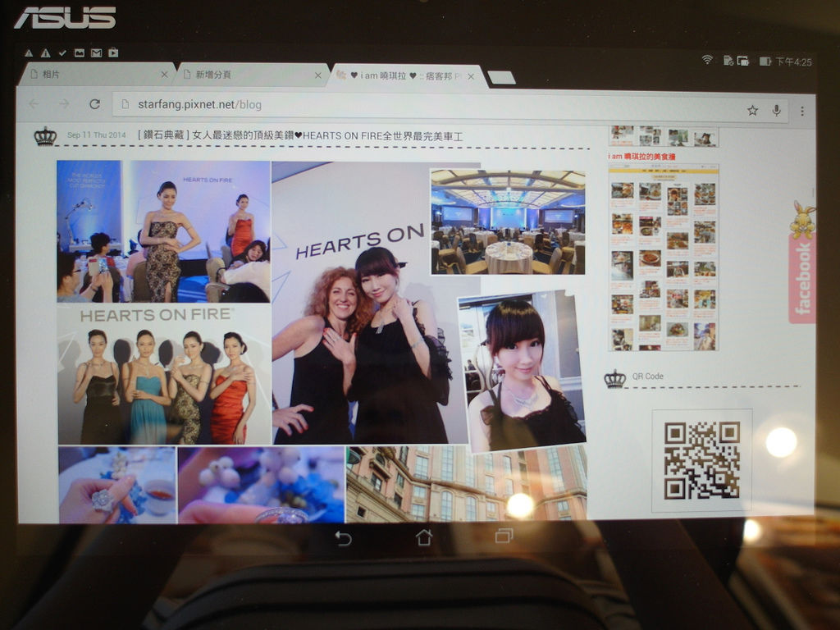Screen dimensions: 840x630
Task: Click the crown icon beside the post date
Action: coord(46,136)
